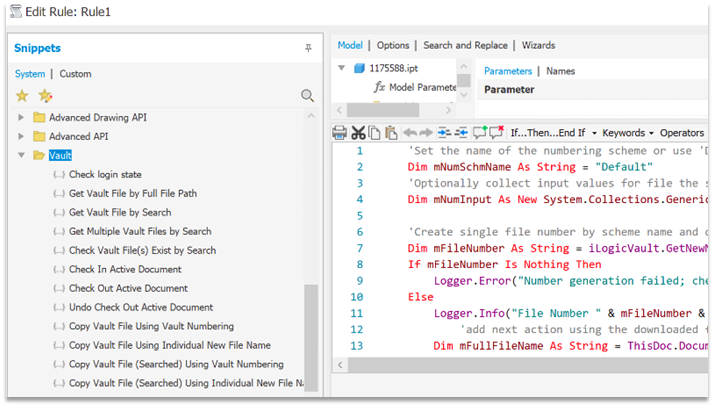Click the plain yellow star favorites icon
Screen dimensions: 714x407
[x=22, y=96]
